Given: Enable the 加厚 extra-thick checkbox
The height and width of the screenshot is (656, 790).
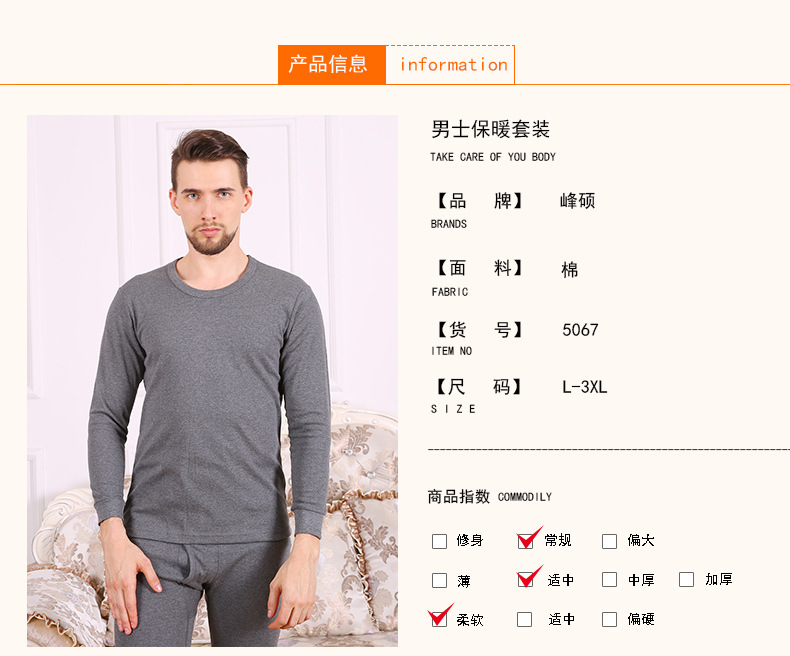Looking at the screenshot, I should click(x=686, y=579).
